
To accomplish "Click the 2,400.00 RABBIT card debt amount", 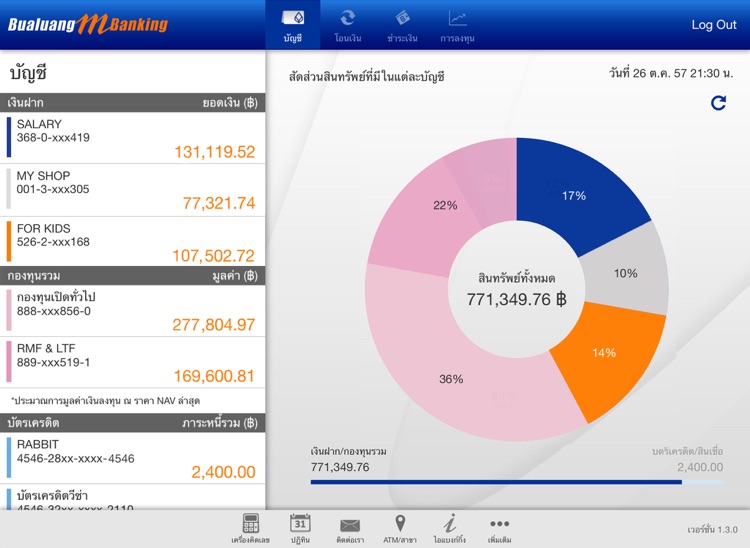I will pyautogui.click(x=223, y=472).
